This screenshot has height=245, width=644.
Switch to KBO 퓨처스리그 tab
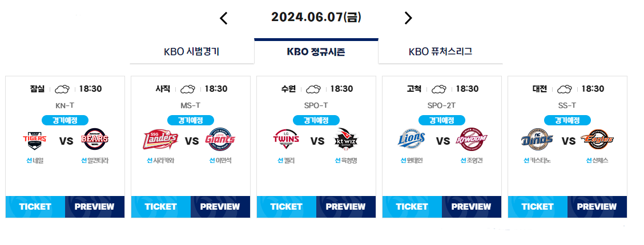(440, 52)
